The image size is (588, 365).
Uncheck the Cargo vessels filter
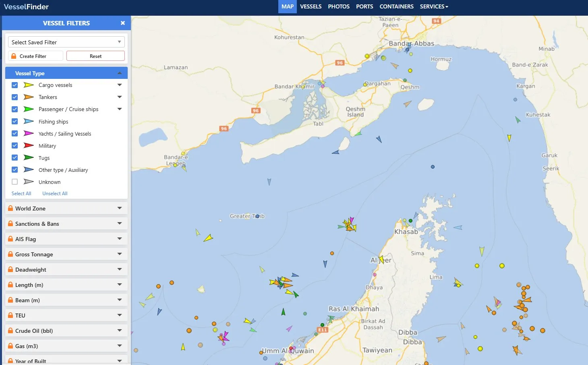pyautogui.click(x=14, y=85)
